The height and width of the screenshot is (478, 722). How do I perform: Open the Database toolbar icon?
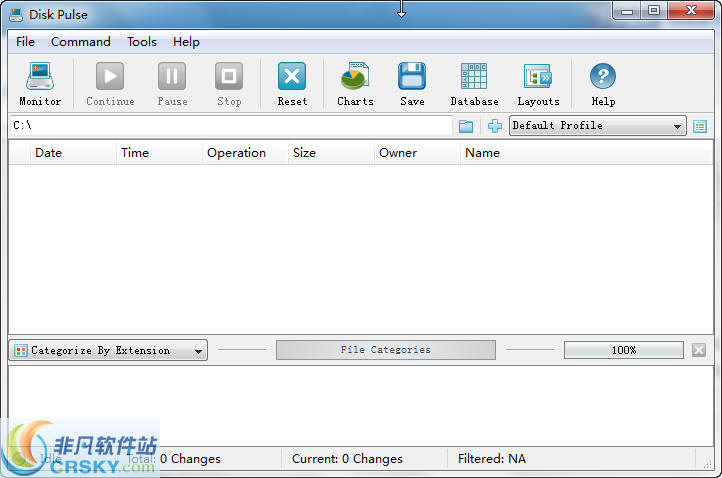pyautogui.click(x=474, y=76)
